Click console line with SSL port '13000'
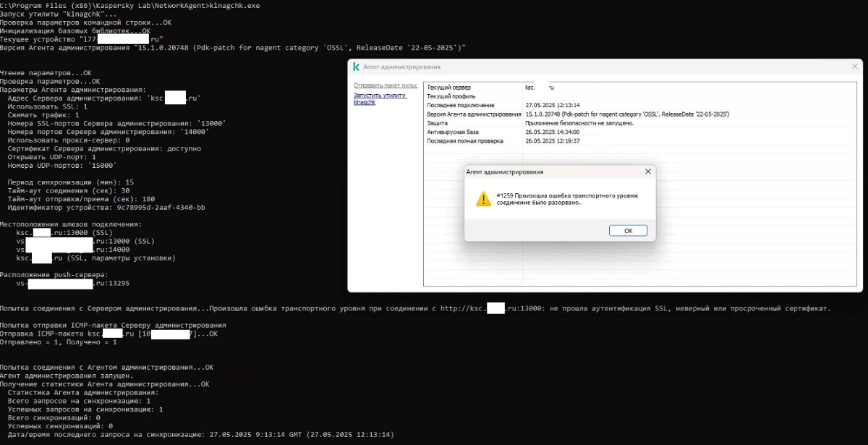The height and width of the screenshot is (445, 868). pos(116,123)
